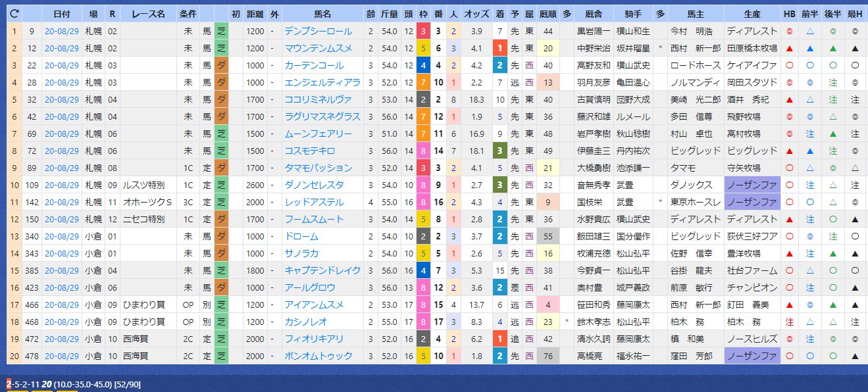
Task: Sort by the オッズ column header
Action: [476, 13]
